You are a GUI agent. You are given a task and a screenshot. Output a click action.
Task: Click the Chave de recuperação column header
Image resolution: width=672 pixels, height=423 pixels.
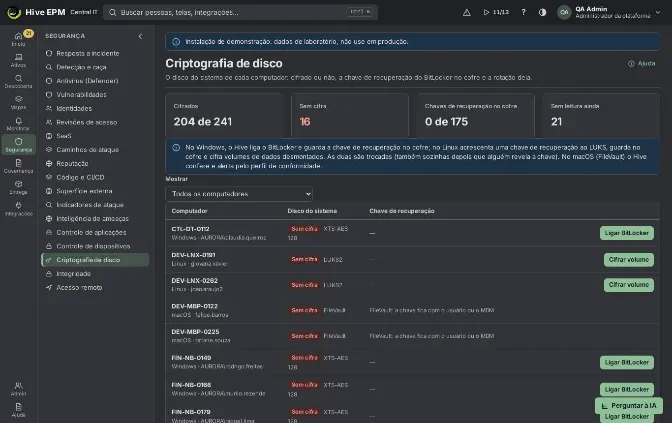(x=402, y=211)
